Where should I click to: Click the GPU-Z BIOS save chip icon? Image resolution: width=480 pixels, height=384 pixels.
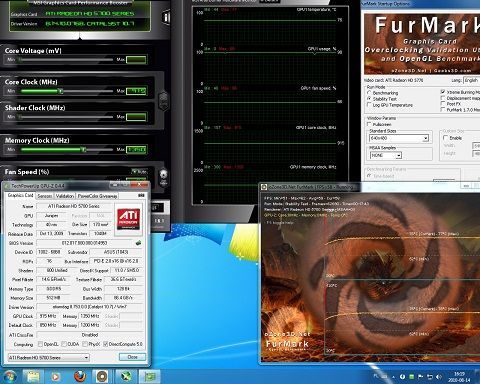pos(138,243)
